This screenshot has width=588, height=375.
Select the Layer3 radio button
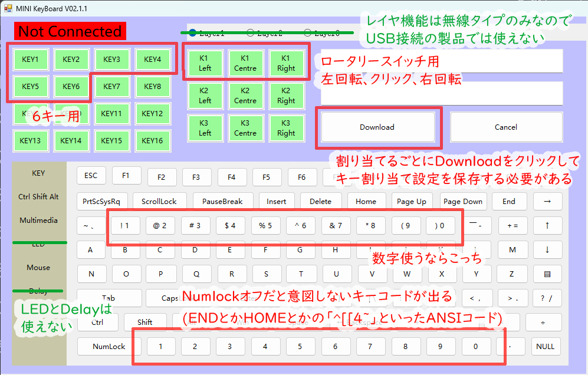307,34
